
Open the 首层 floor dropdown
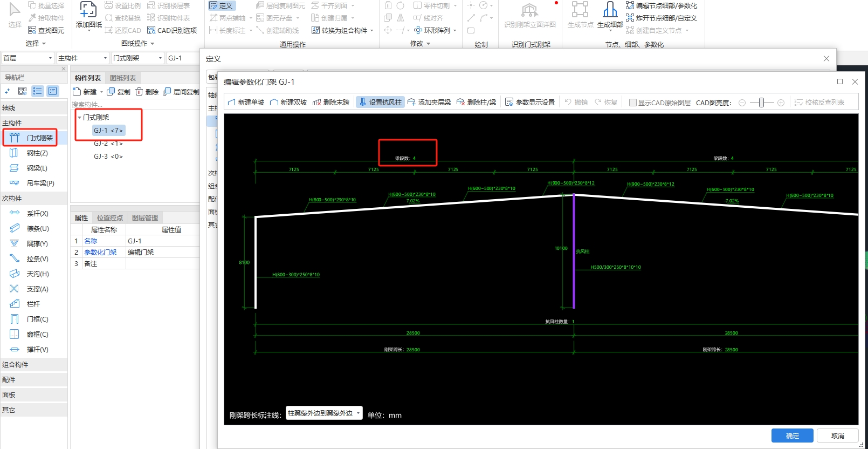pos(27,58)
